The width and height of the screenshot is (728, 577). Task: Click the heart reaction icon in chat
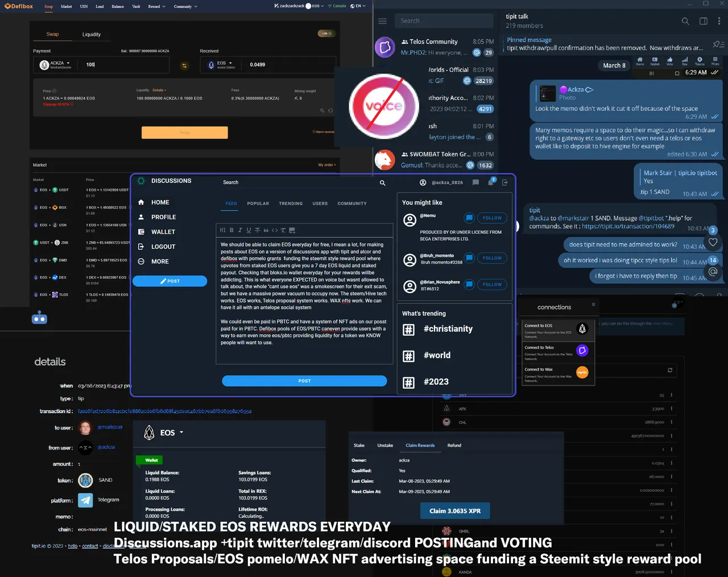coord(713,242)
